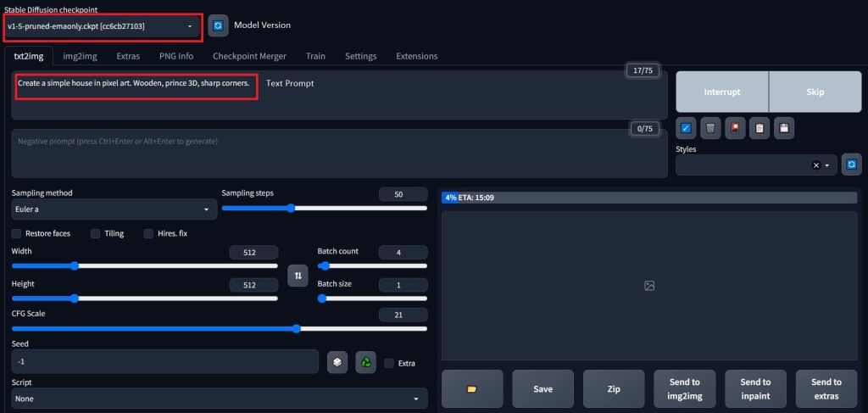
Task: Click Send to inpaint
Action: pyautogui.click(x=755, y=388)
